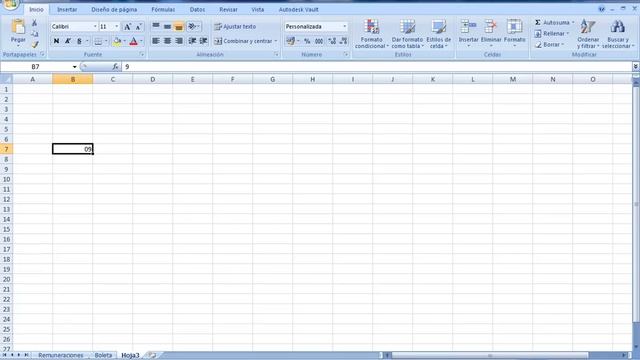
Task: Open the Diseño de página tab
Action: point(114,9)
